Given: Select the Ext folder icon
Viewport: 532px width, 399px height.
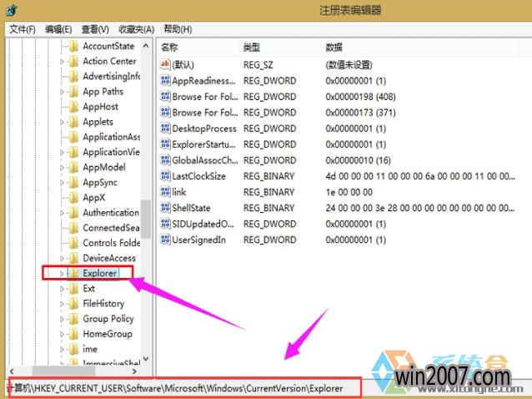Looking at the screenshot, I should 73,288.
